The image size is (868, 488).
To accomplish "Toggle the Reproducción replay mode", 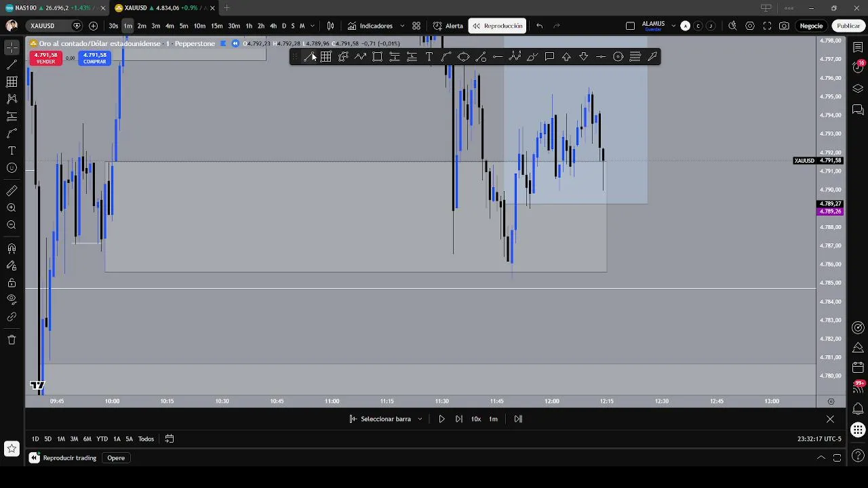I will point(498,26).
